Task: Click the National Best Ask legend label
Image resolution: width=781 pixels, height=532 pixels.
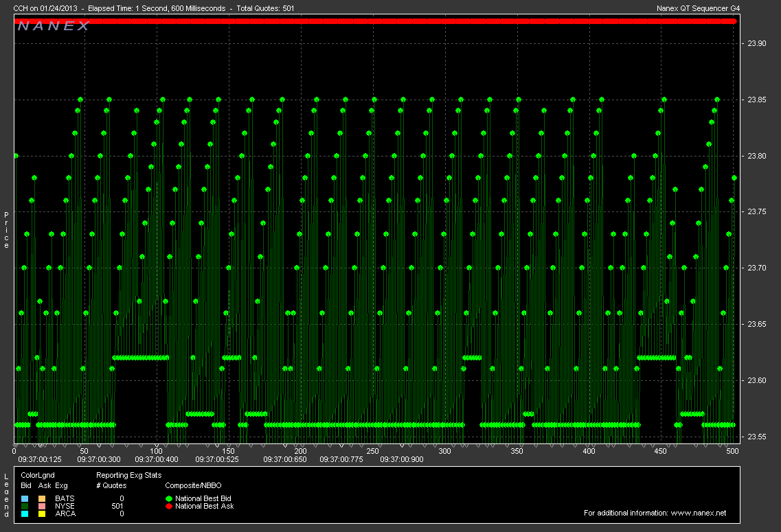Action: click(x=204, y=506)
